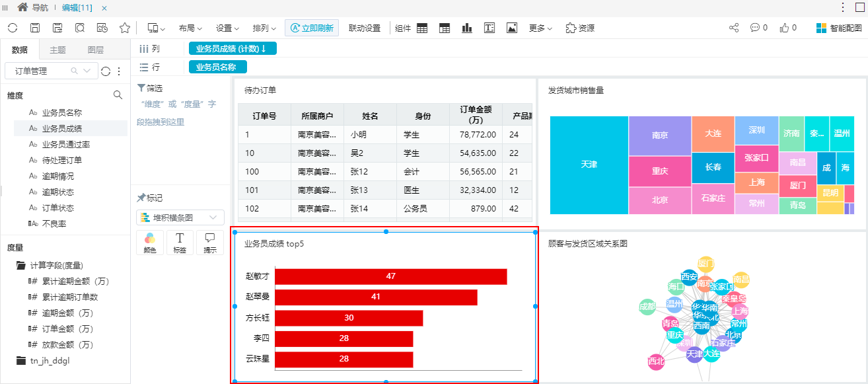This screenshot has width=868, height=384.
Task: Switch to the 数据 tab
Action: (20, 50)
